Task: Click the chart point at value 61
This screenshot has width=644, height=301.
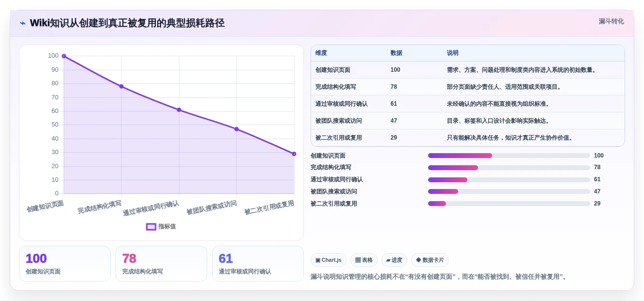Action: [179, 110]
